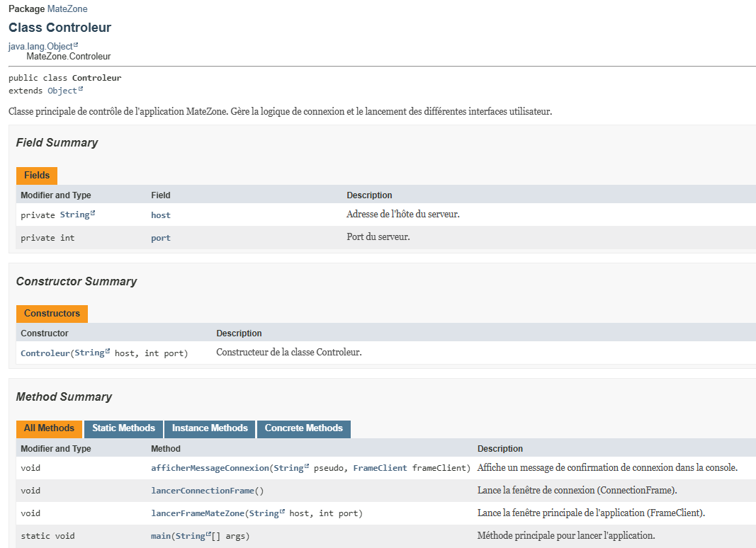Viewport: 756px width, 548px height.
Task: Click the external link icon after extends Object
Action: [81, 90]
